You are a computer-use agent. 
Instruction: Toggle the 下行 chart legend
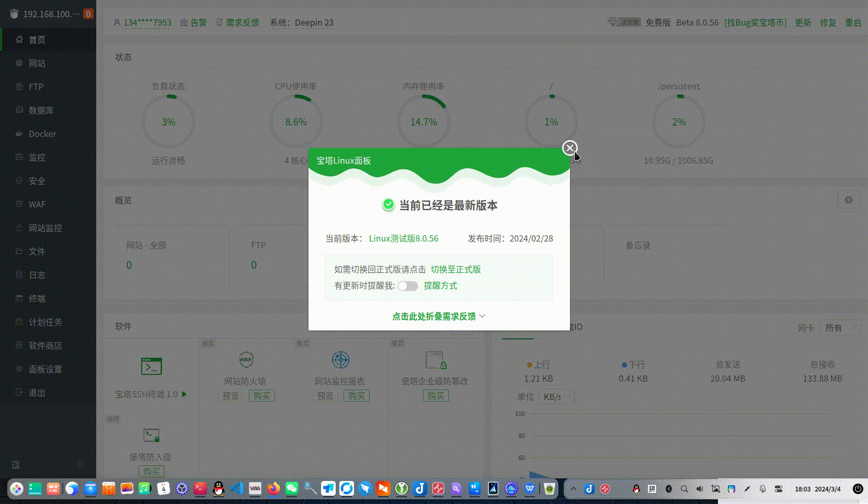click(x=633, y=364)
